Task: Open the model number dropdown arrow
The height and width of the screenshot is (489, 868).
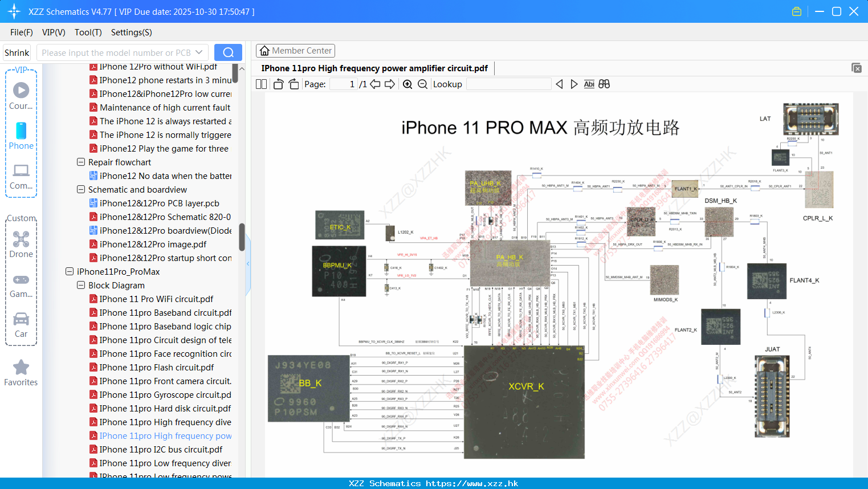Action: pos(199,52)
